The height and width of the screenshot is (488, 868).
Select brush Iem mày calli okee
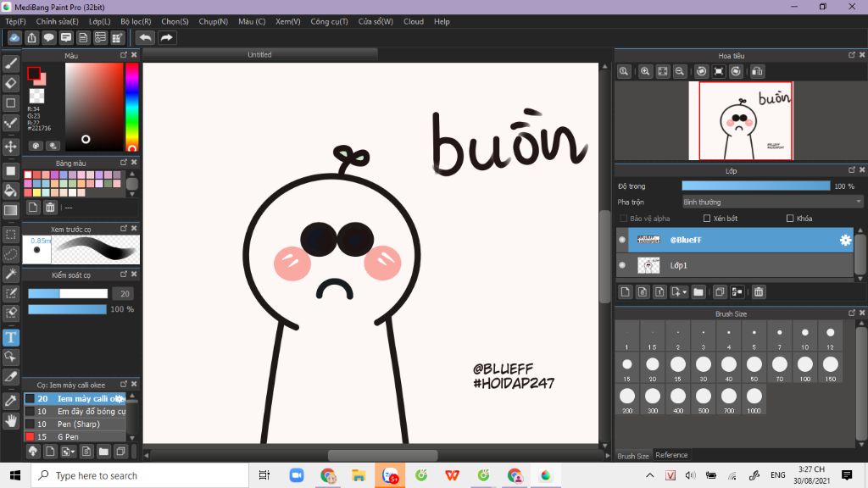click(x=75, y=398)
